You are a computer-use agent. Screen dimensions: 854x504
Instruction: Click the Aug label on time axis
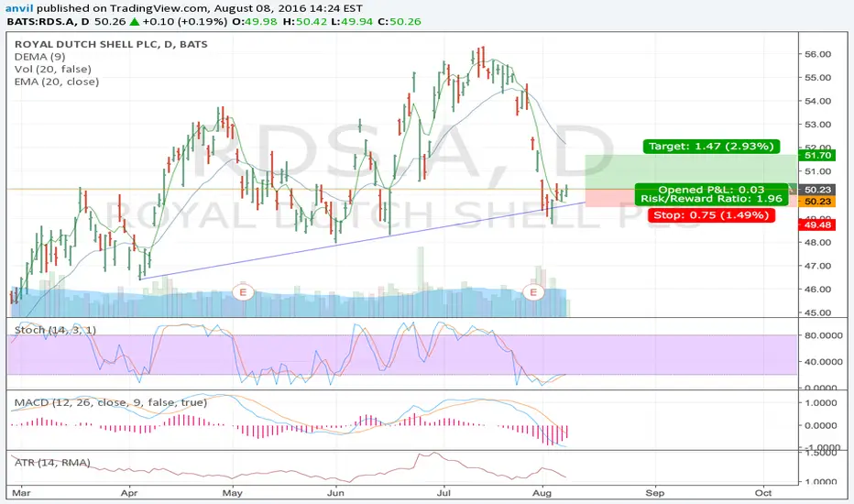[542, 493]
